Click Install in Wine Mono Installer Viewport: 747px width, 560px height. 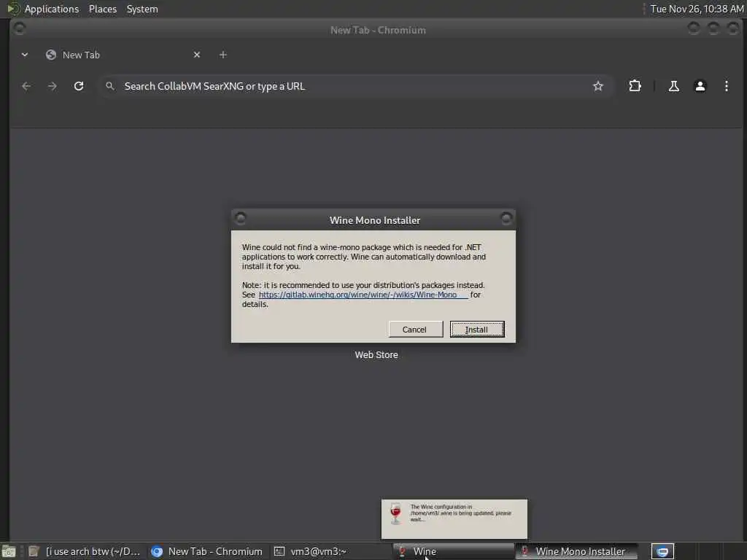click(x=477, y=329)
